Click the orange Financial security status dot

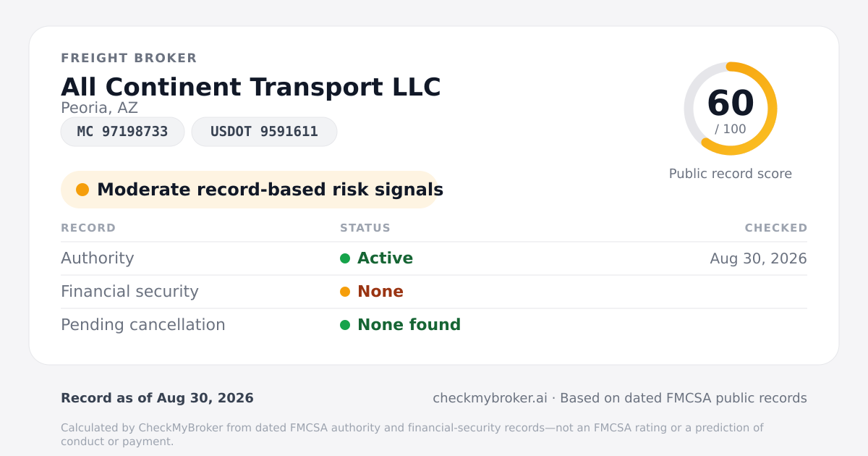(345, 292)
